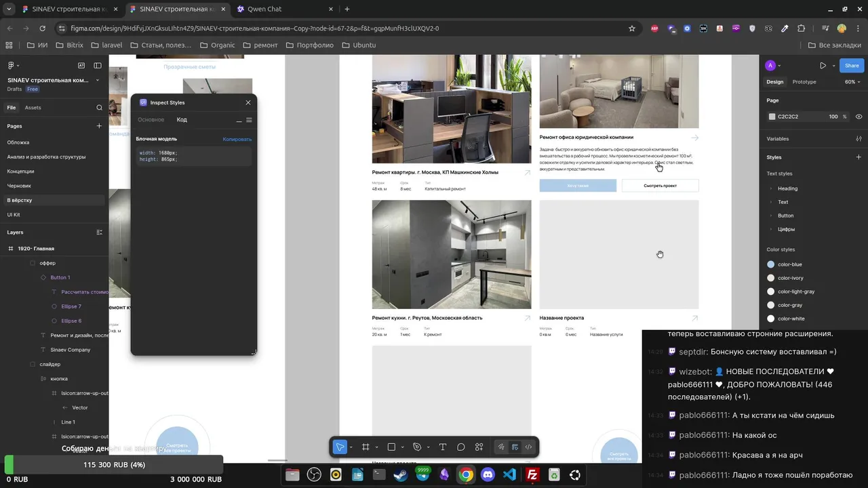Click the Смотреть проект button on canvas
The height and width of the screenshot is (488, 868).
point(660,186)
